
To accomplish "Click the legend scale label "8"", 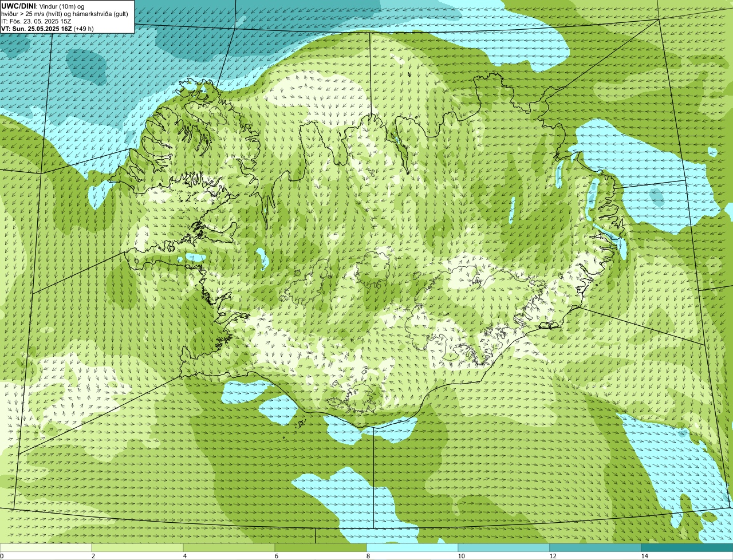I will (x=368, y=556).
